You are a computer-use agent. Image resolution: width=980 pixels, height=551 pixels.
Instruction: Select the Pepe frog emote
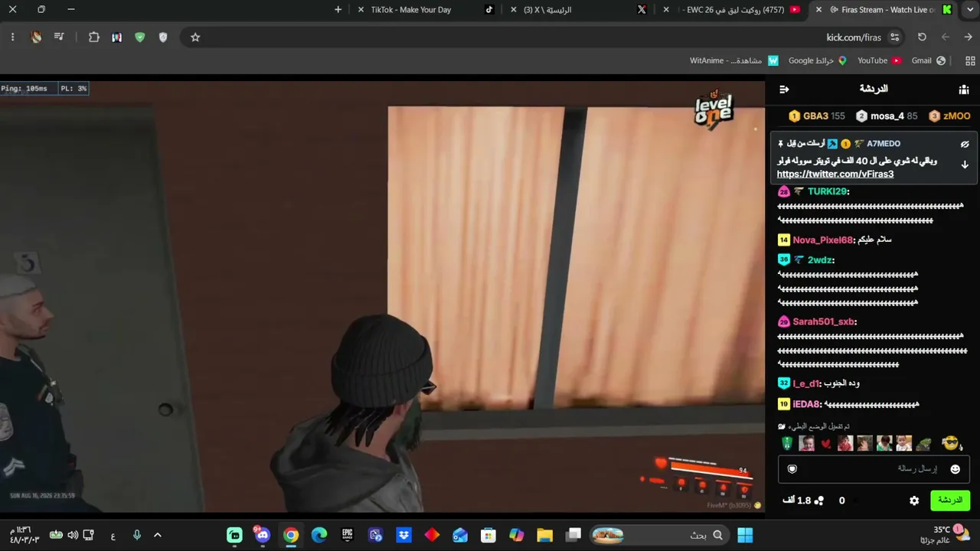[x=923, y=443]
